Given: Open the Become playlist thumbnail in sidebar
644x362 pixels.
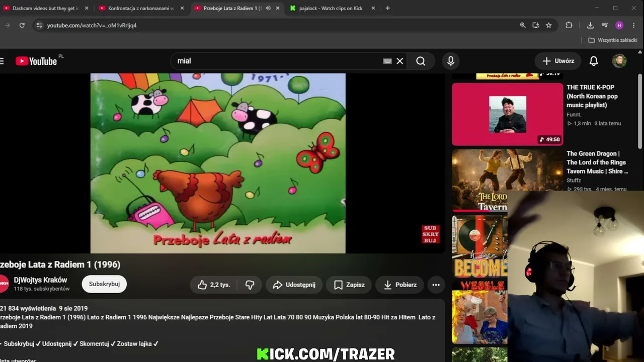Looking at the screenshot, I should click(x=479, y=246).
